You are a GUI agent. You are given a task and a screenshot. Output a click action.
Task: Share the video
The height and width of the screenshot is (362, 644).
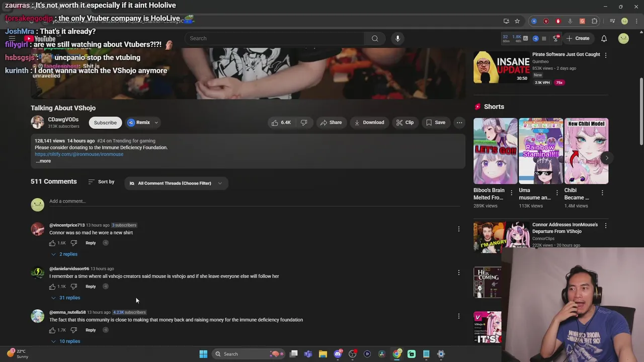[331, 123]
